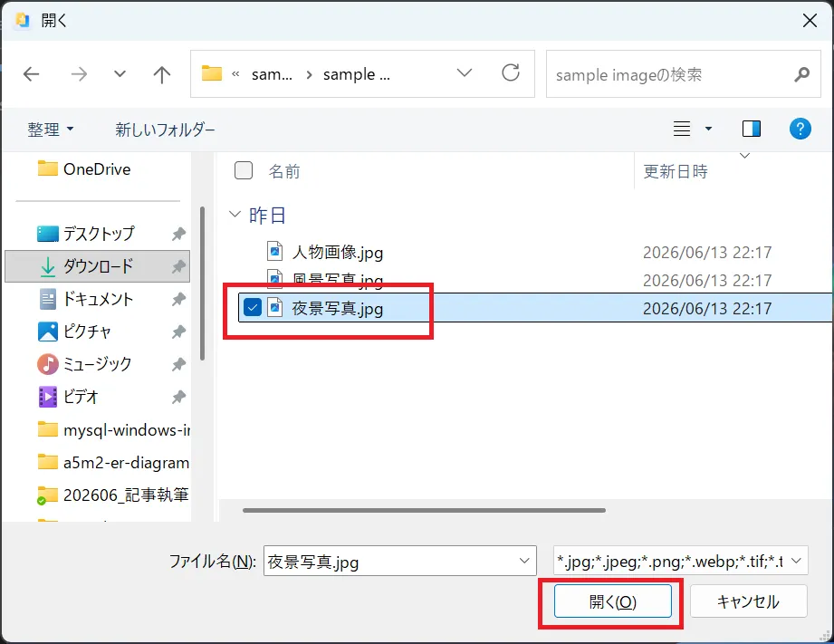Screen dimensions: 834x644
Task: Refresh the sample image folder
Action: 511,73
